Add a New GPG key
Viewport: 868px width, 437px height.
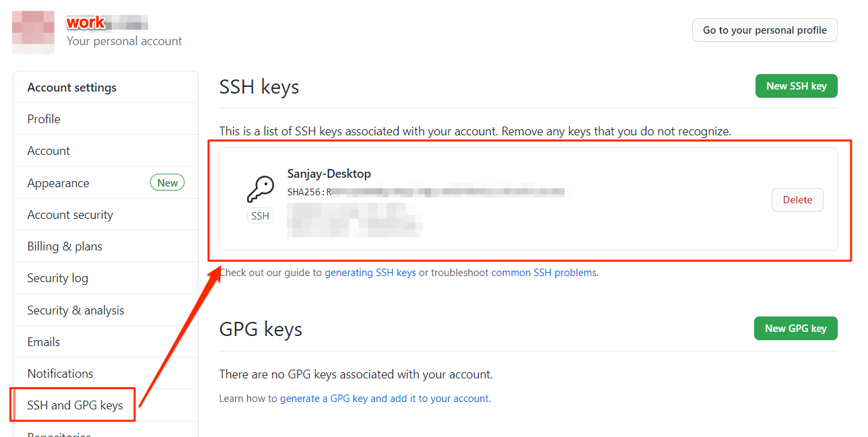795,328
